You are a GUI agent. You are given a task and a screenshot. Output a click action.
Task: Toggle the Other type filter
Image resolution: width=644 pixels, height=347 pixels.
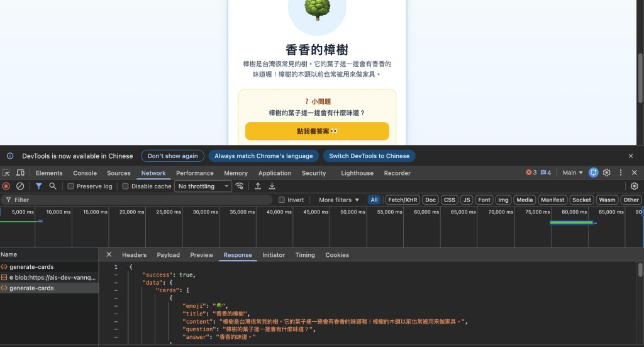(x=631, y=200)
